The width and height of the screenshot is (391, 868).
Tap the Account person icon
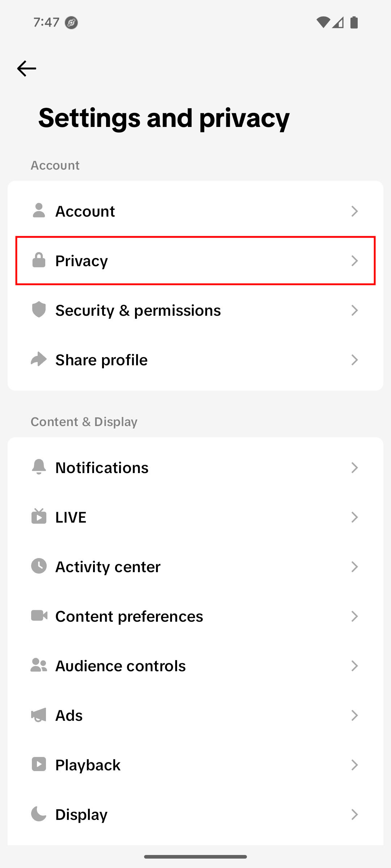(39, 211)
